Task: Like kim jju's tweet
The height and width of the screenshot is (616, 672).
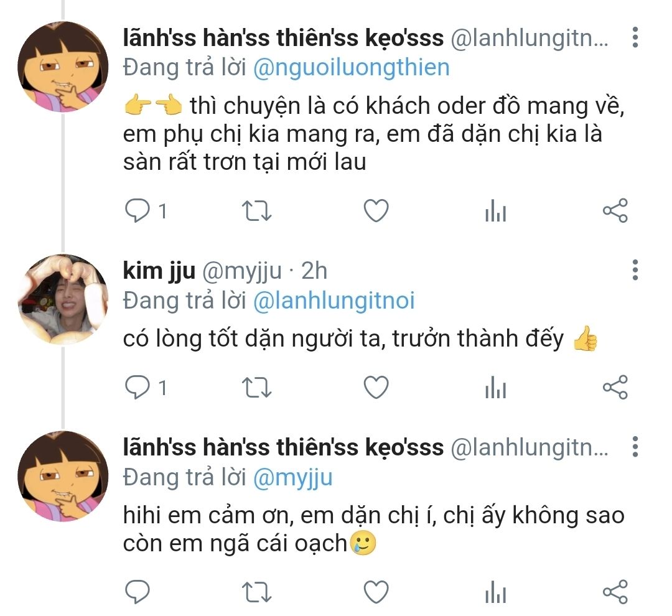Action: click(x=376, y=387)
